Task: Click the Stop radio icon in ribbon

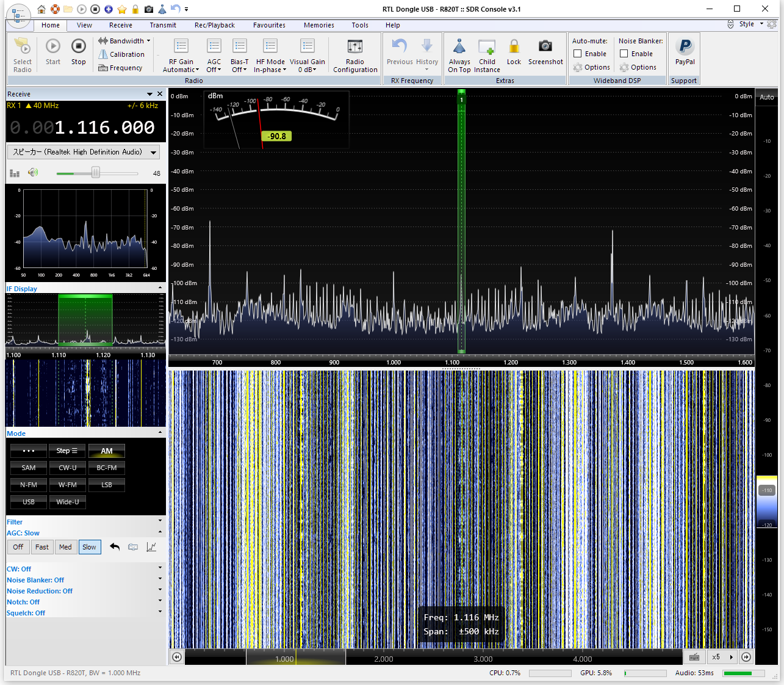Action: 79,46
